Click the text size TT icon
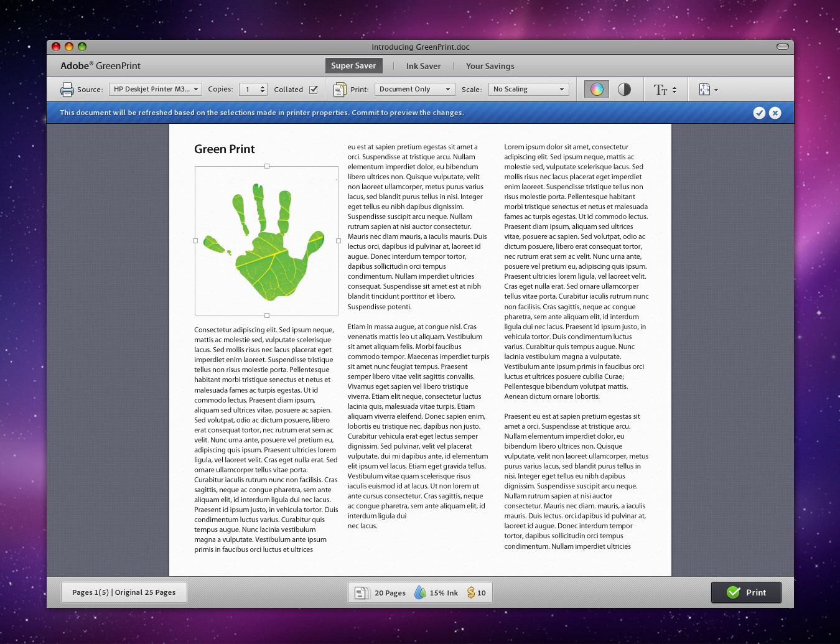Image resolution: width=840 pixels, height=644 pixels. tap(660, 90)
